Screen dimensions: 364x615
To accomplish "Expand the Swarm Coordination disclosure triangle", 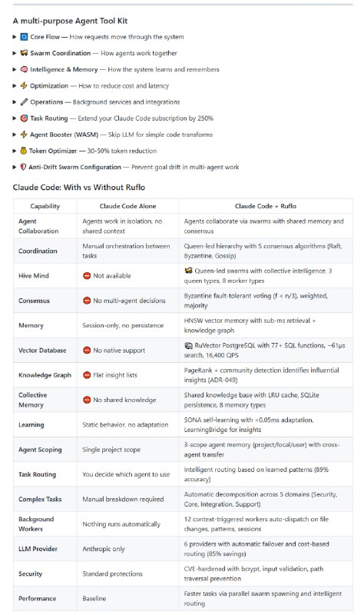I will (x=15, y=53).
